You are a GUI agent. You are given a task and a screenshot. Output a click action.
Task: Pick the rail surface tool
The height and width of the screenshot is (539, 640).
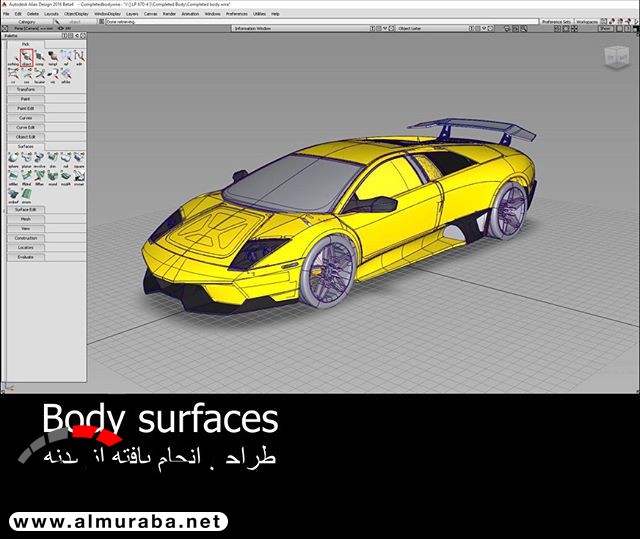pyautogui.click(x=66, y=158)
